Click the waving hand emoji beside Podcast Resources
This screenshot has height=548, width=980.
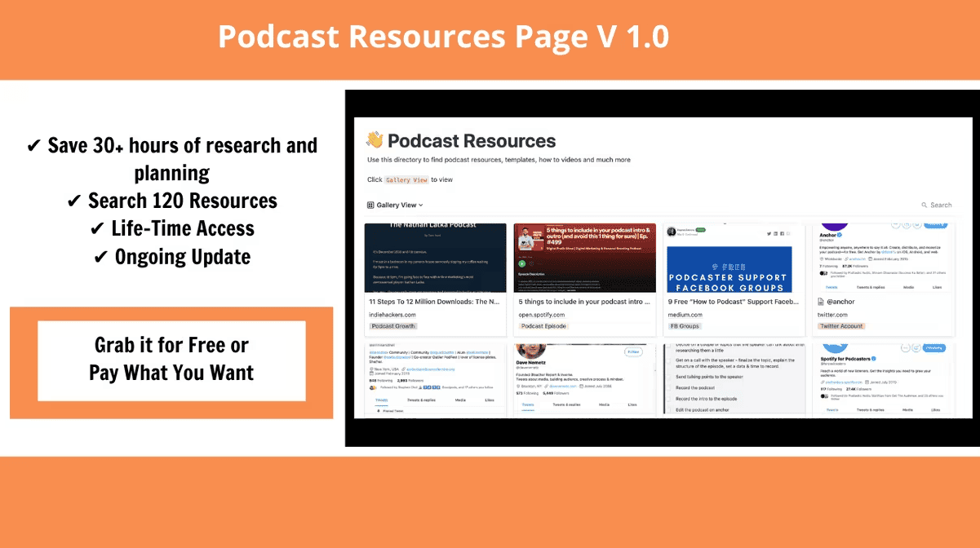[x=375, y=140]
